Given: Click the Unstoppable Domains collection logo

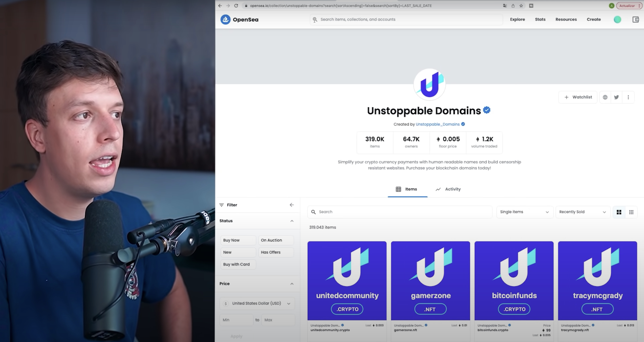Looking at the screenshot, I should point(430,84).
